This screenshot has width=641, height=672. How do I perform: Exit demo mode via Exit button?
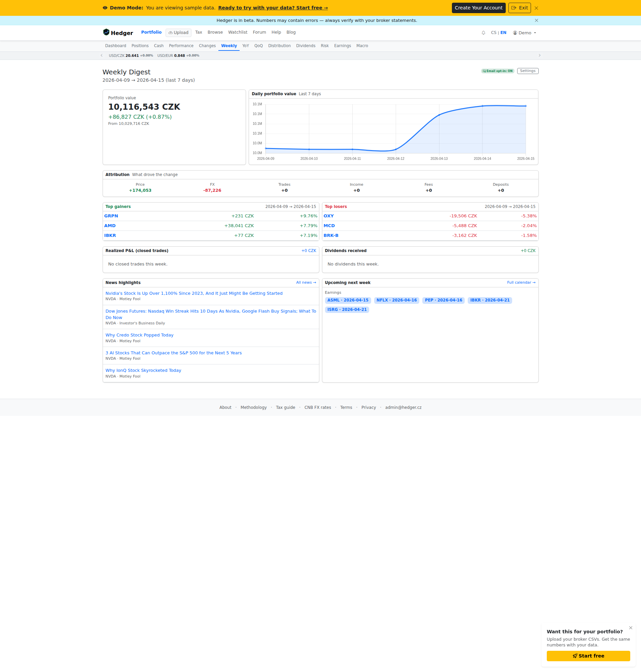(x=519, y=8)
